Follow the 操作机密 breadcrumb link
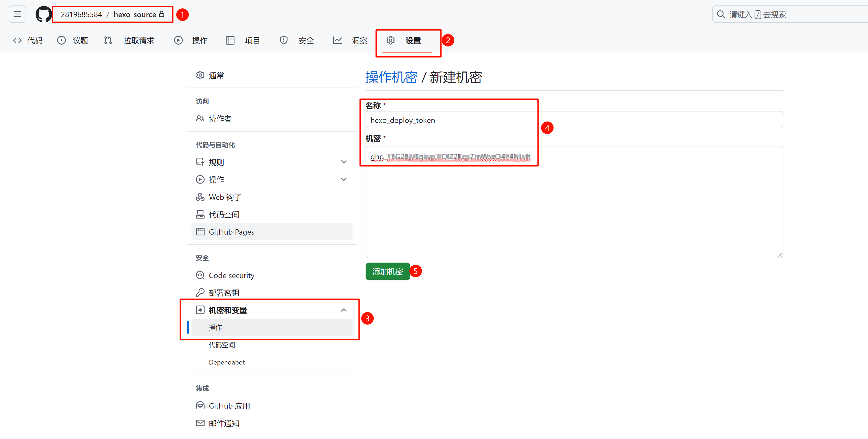The width and height of the screenshot is (868, 439). pyautogui.click(x=391, y=77)
